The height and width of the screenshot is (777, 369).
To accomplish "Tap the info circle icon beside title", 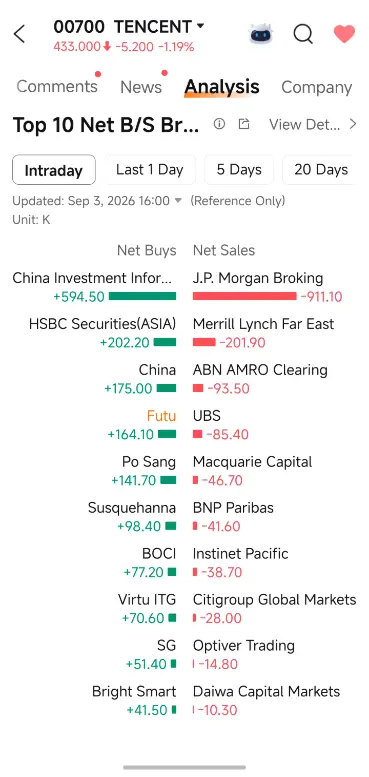I will 219,124.
